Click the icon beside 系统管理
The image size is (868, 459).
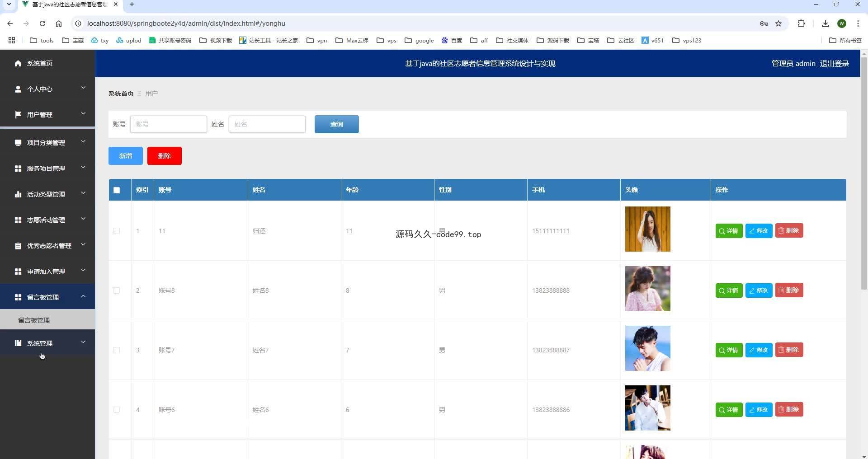(x=18, y=343)
